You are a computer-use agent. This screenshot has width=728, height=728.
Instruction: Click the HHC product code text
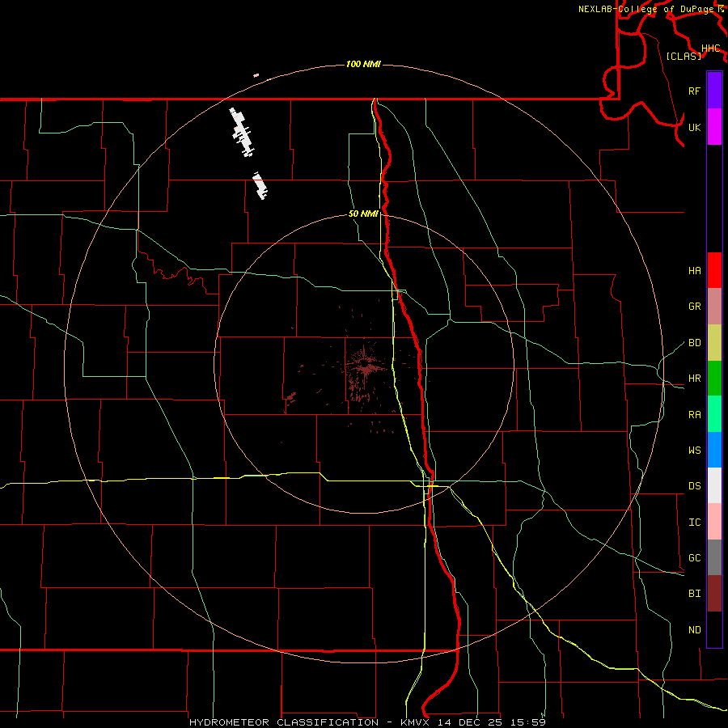click(710, 49)
